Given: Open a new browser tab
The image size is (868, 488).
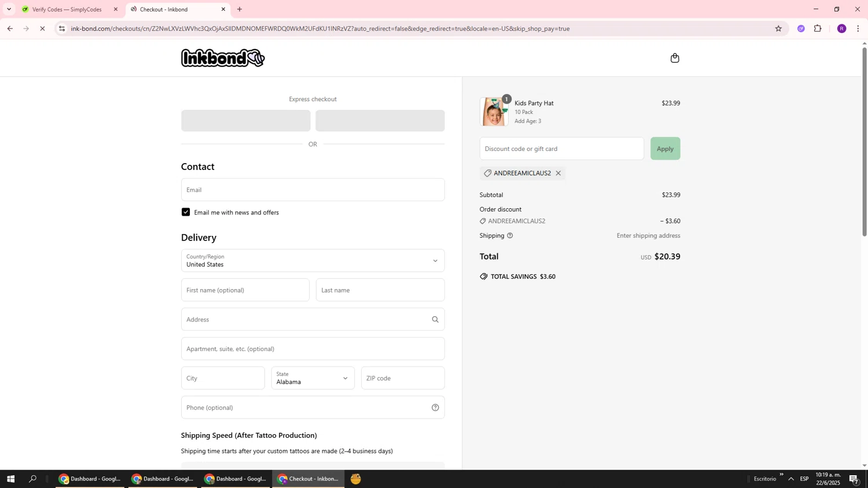Looking at the screenshot, I should point(240,9).
